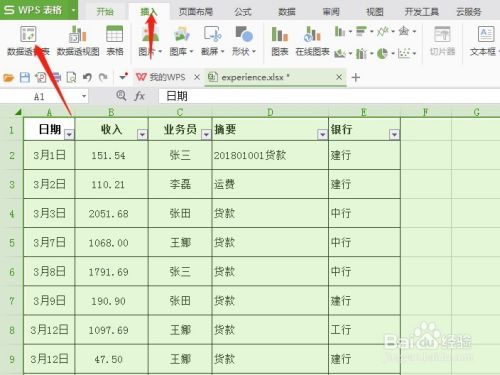Open the Shapes (形状) tool

tap(244, 34)
